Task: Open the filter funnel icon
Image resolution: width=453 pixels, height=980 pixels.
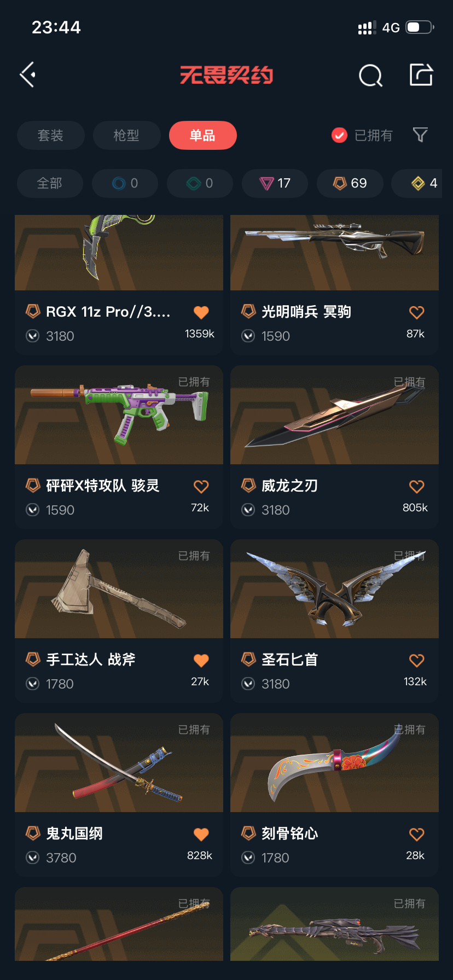Action: 420,135
